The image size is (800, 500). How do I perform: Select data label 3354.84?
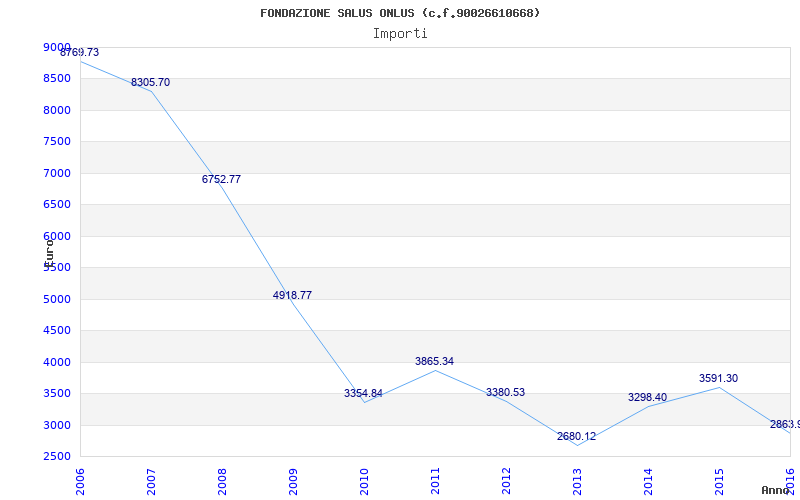point(363,393)
